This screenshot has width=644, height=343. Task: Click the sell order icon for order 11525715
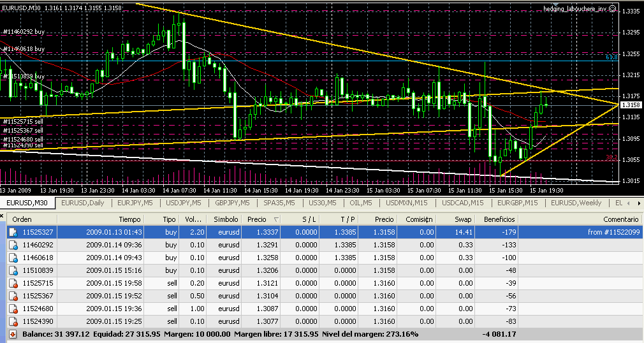(x=12, y=282)
